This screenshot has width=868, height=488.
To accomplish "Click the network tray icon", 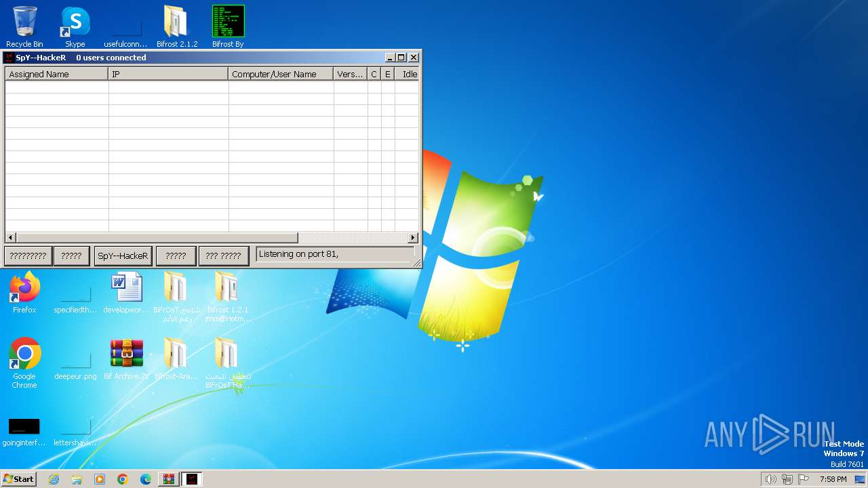I will point(787,479).
